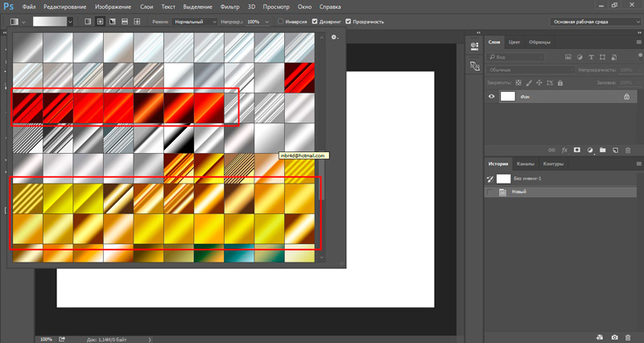Toggle the Дизеринг checkbox
The width and height of the screenshot is (644, 343).
pos(315,22)
